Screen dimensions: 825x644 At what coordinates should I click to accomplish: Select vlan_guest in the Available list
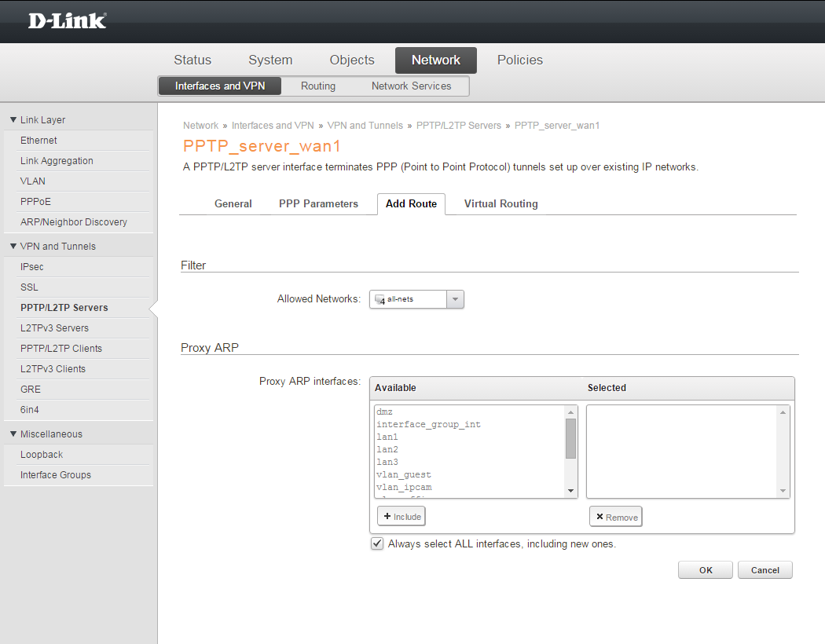[x=404, y=474]
